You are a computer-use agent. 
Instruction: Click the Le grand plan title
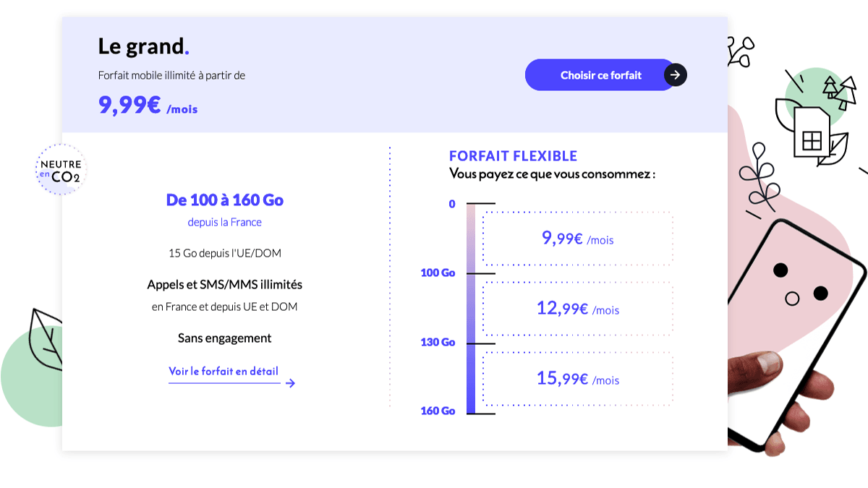(x=143, y=46)
